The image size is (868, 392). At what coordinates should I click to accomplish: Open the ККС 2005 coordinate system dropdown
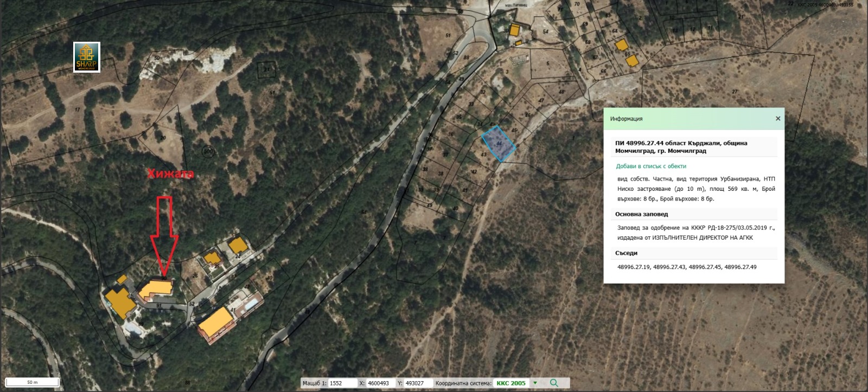535,383
